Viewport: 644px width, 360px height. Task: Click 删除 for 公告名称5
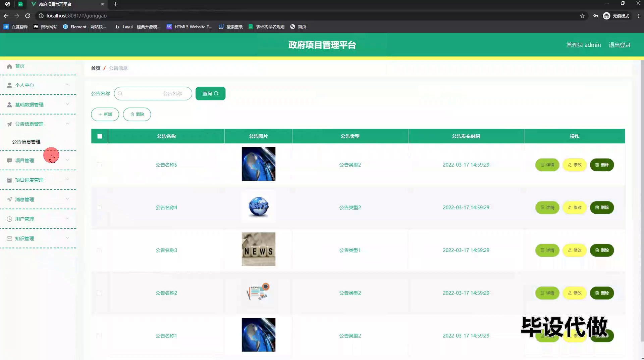[x=602, y=165]
